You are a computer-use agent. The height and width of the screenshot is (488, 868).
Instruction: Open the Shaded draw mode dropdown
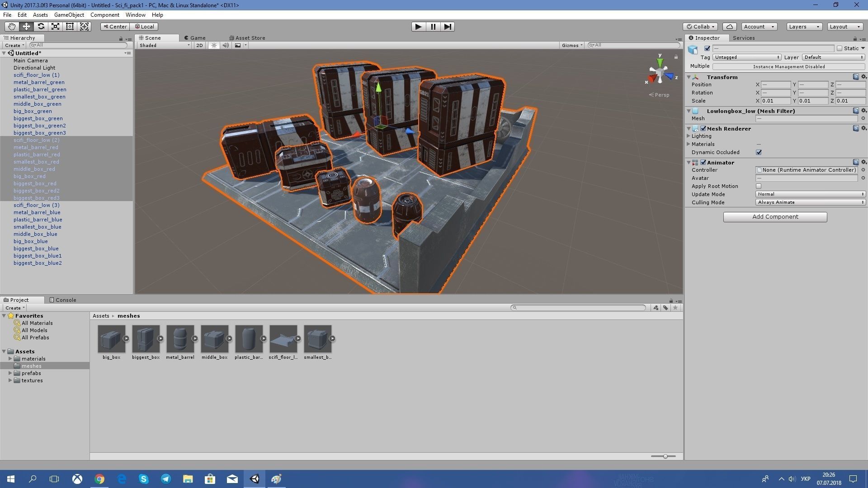tap(165, 45)
